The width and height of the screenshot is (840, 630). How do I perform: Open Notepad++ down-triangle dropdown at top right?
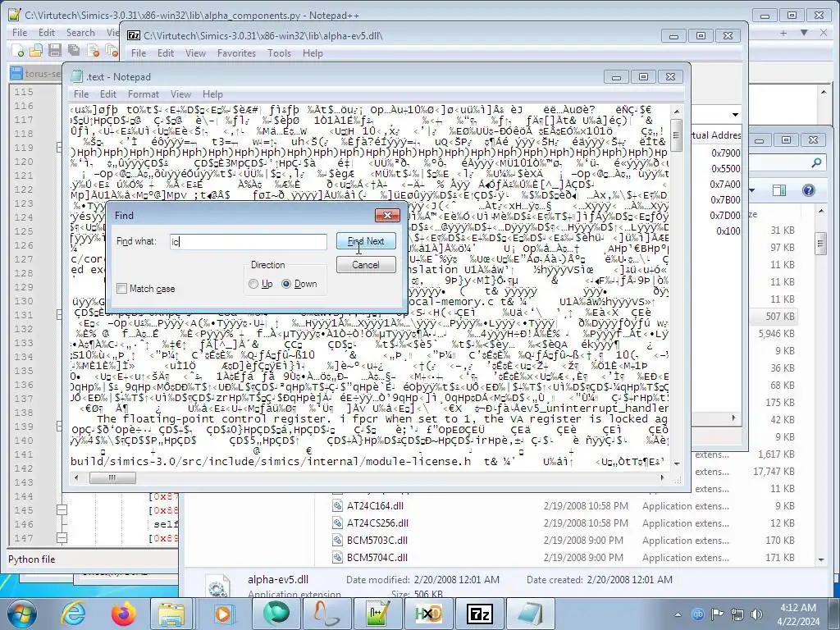coord(804,33)
